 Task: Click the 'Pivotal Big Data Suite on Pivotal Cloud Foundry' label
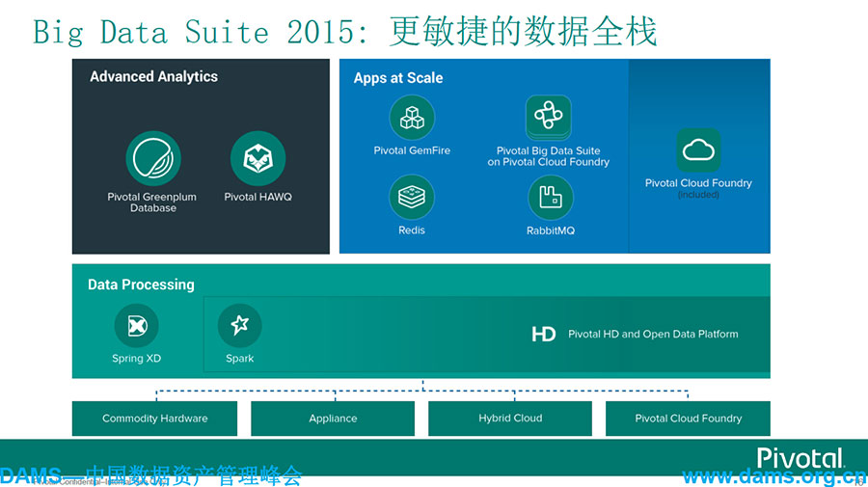(x=549, y=156)
